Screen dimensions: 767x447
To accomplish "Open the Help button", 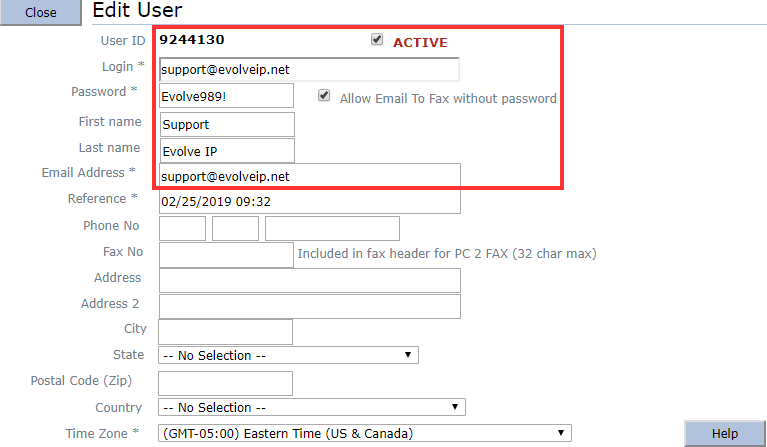I will (724, 433).
